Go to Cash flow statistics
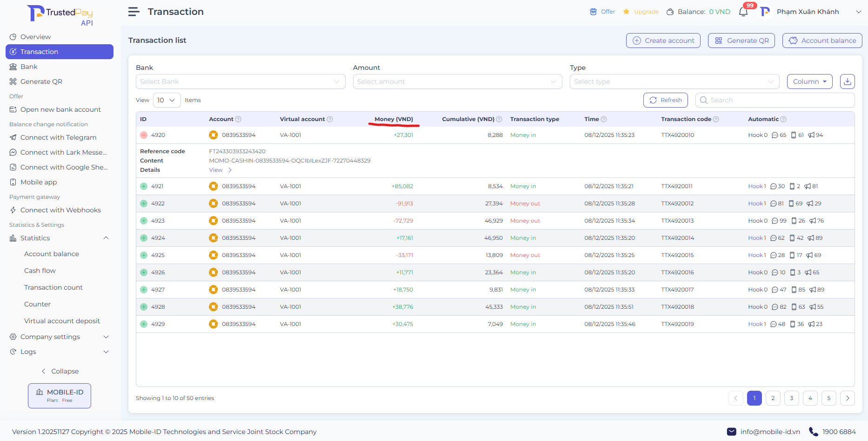Screen dimensions: 868x441 point(40,271)
